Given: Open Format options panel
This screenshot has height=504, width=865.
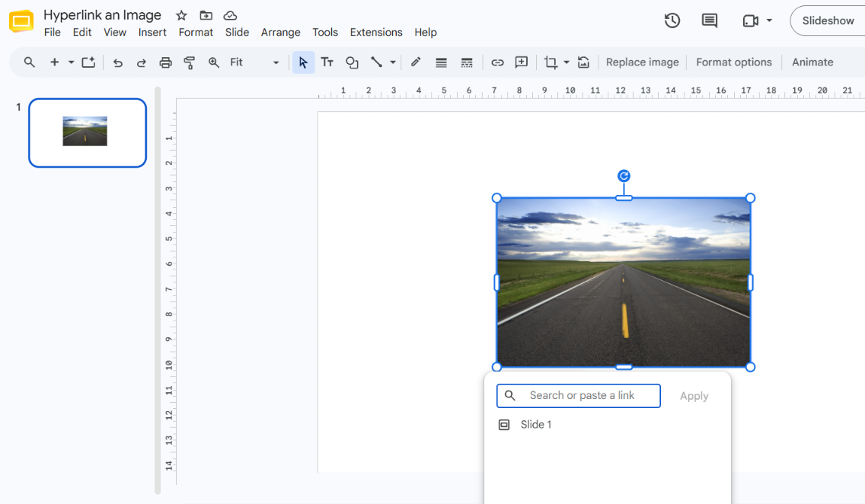Looking at the screenshot, I should pos(734,62).
